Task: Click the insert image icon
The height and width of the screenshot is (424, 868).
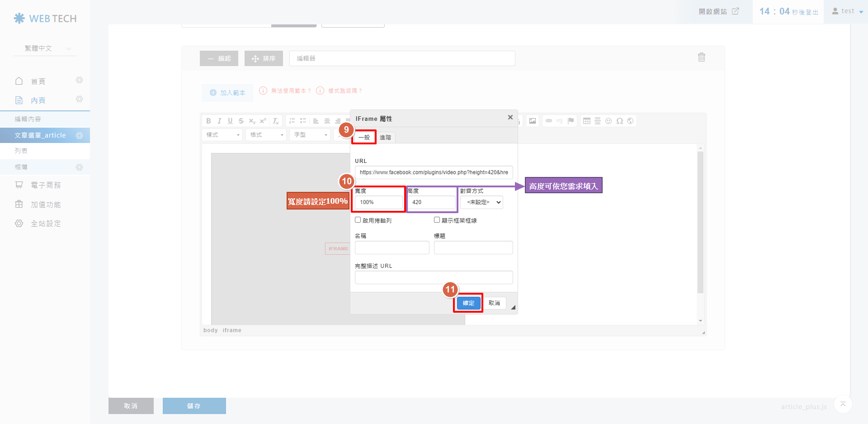Action: click(x=533, y=121)
